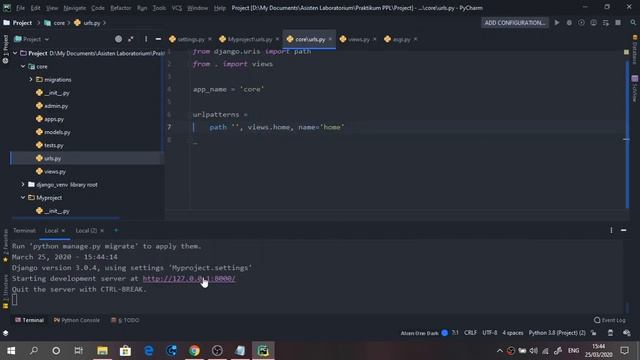Open the VCS menu
This screenshot has height=360, width=640.
pyautogui.click(x=176, y=8)
